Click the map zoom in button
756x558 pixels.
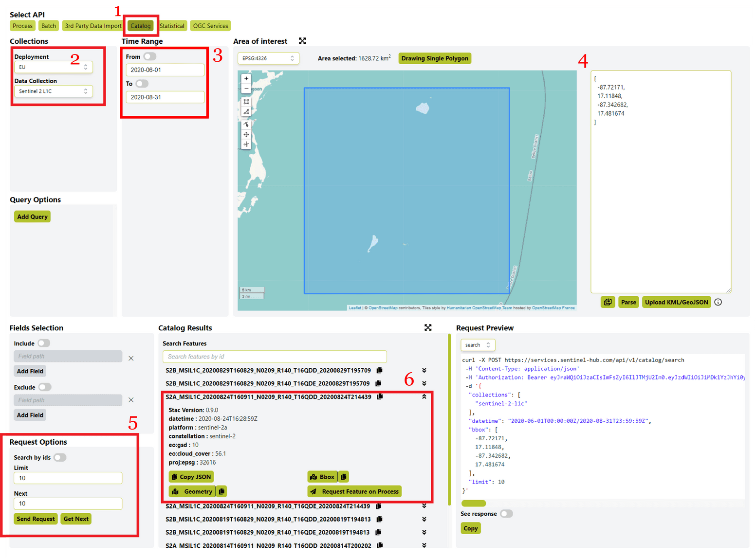246,79
